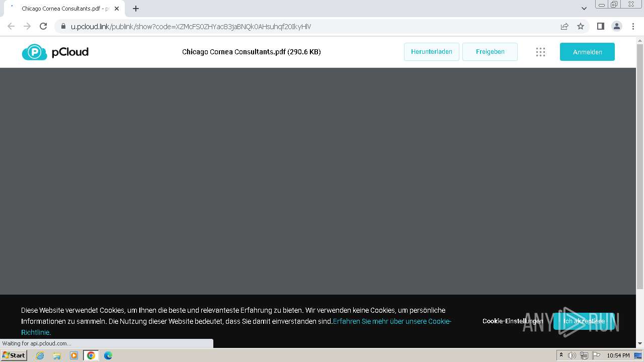The width and height of the screenshot is (644, 362).
Task: Click the Freigeben share button
Action: (x=490, y=52)
